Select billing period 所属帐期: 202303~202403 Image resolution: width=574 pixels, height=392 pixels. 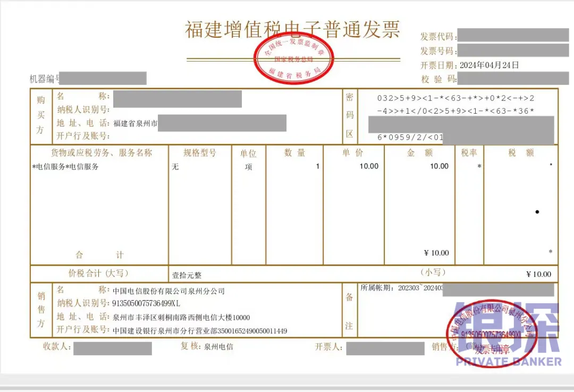tap(402, 288)
